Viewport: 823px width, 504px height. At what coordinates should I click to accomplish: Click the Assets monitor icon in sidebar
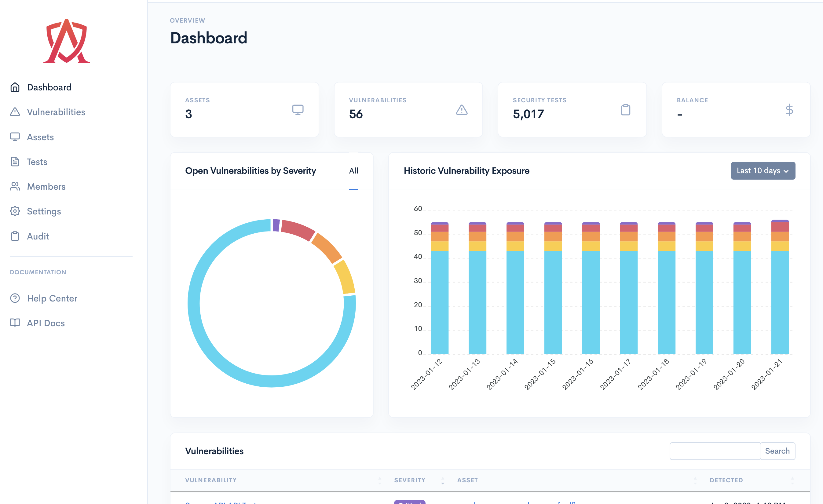15,137
